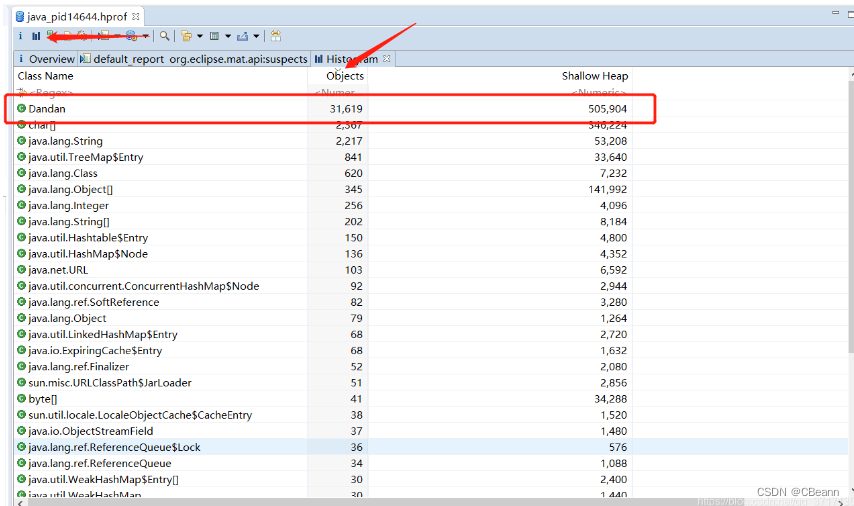Screen dimensions: 854x506
Task: Click the class icon beside java.lang.Class
Action: pyautogui.click(x=21, y=173)
